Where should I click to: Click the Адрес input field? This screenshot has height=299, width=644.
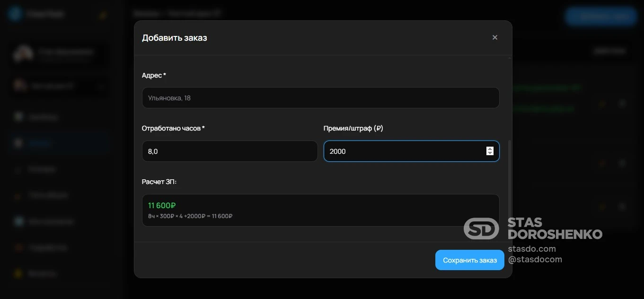coord(320,97)
